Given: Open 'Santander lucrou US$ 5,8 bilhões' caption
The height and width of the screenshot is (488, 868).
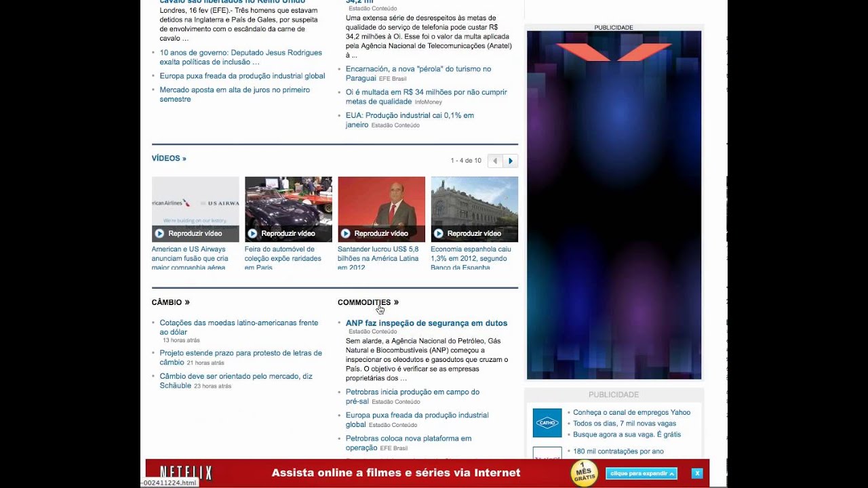Looking at the screenshot, I should 378,258.
